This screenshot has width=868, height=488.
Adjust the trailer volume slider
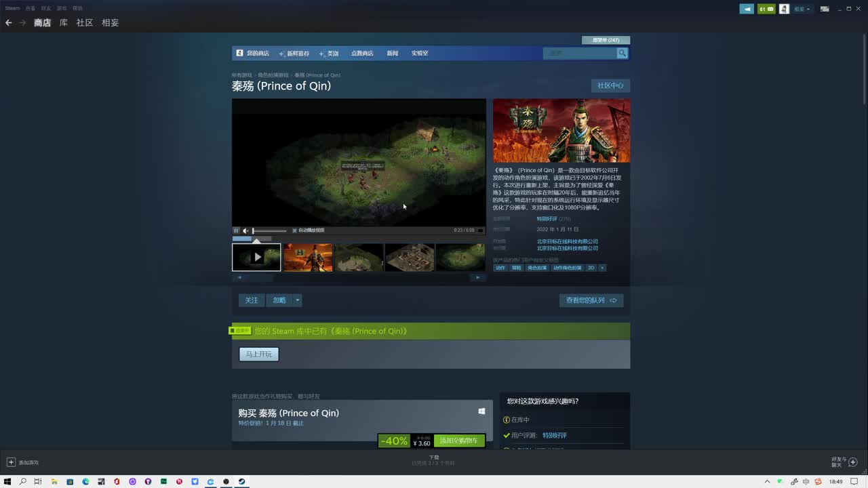(x=269, y=230)
